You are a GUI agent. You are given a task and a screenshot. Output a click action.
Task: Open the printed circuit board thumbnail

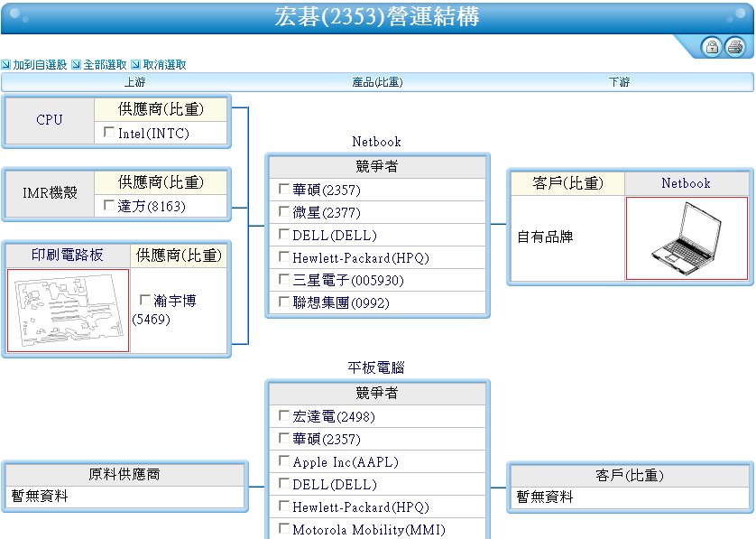click(68, 311)
